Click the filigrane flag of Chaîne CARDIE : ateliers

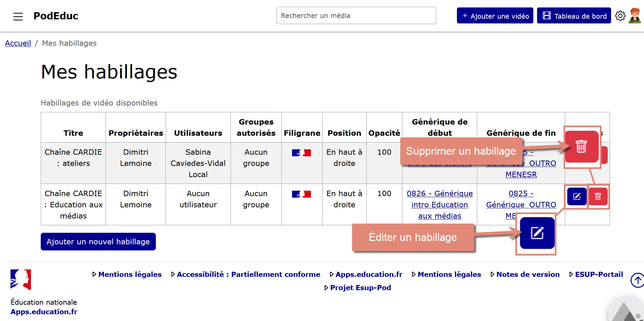point(301,153)
